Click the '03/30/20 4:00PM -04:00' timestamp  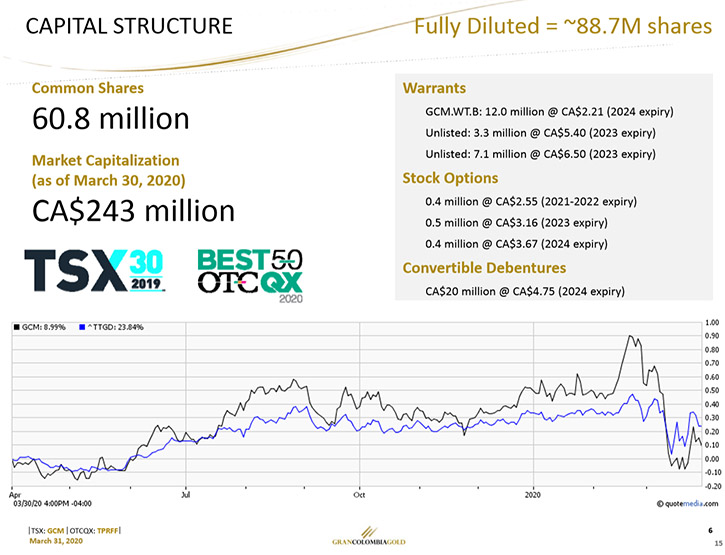(52, 504)
